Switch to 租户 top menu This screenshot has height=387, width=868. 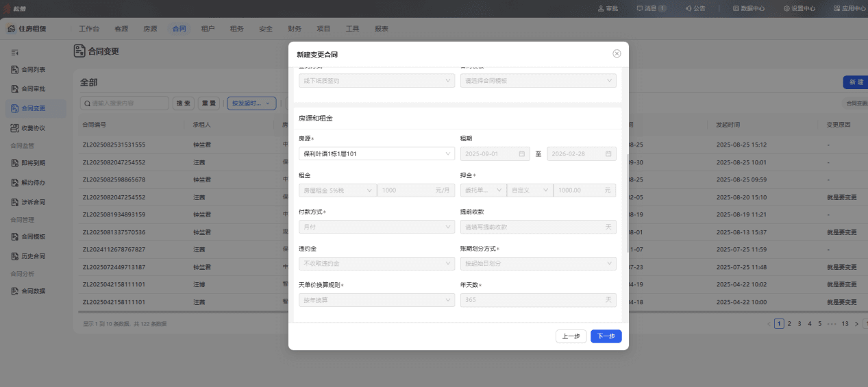coord(208,29)
